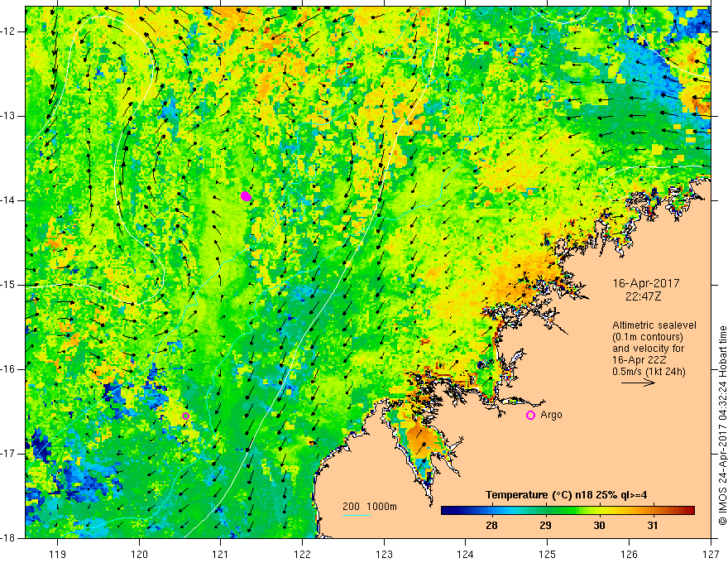Click the '16-Apr 22Z' caption line
The width and height of the screenshot is (728, 563).
pos(639,360)
